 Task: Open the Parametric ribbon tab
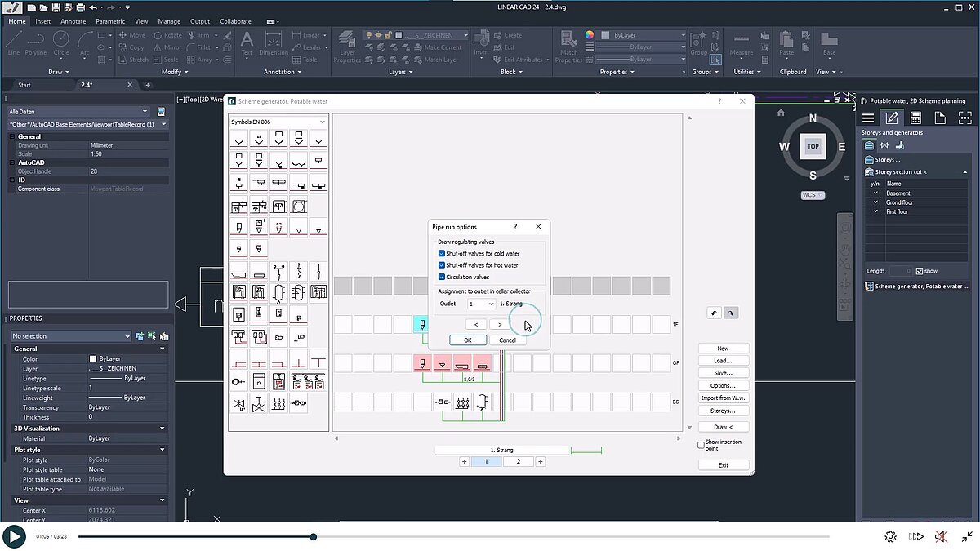[112, 21]
